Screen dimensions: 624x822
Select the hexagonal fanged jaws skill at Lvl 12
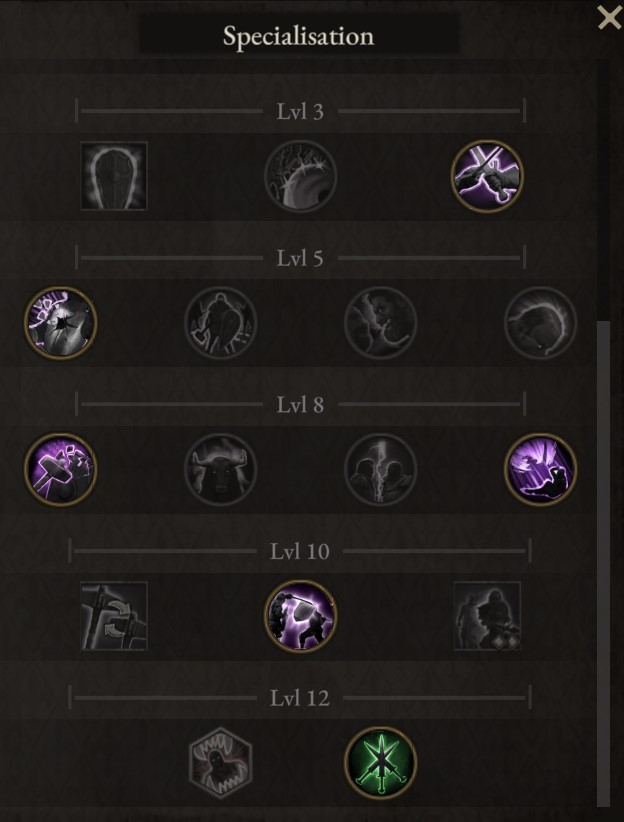[x=221, y=763]
